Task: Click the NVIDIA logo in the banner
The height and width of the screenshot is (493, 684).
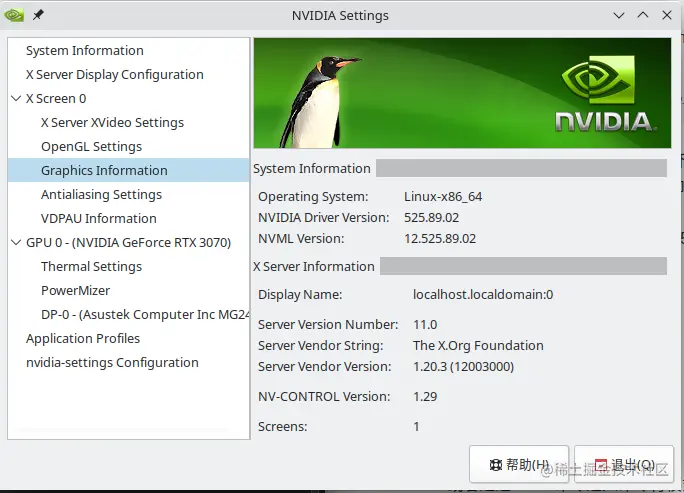Action: pyautogui.click(x=606, y=94)
